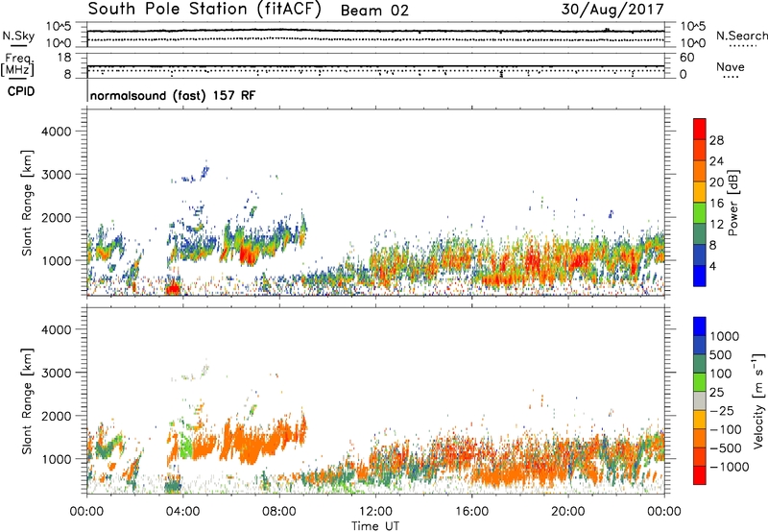Image resolution: width=768 pixels, height=532 pixels.
Task: Click 'Slant Range [km]' label of velocity panel
Action: pos(27,401)
